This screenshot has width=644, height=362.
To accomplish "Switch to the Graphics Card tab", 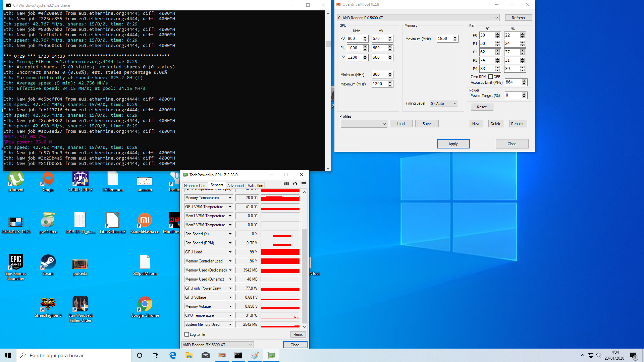I will [195, 186].
